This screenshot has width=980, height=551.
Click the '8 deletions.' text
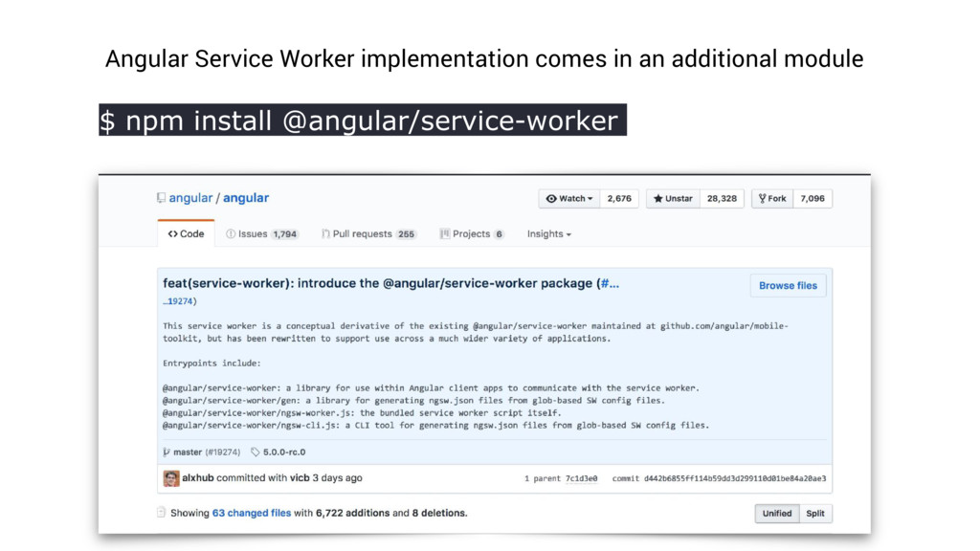pos(439,513)
